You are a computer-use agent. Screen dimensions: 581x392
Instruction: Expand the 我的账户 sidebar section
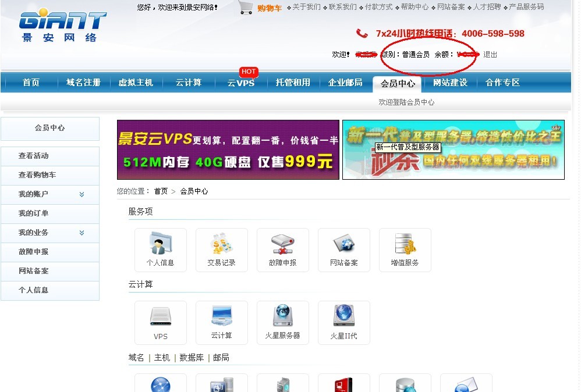click(50, 194)
